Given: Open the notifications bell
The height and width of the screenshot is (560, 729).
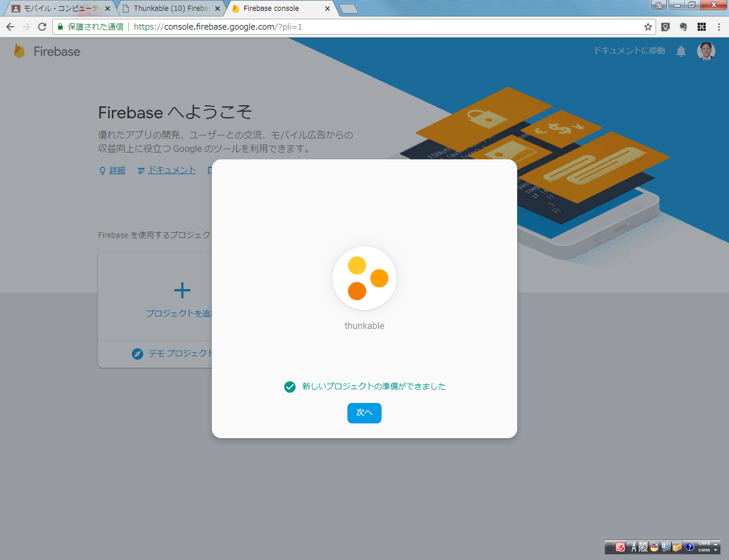Looking at the screenshot, I should click(x=681, y=51).
